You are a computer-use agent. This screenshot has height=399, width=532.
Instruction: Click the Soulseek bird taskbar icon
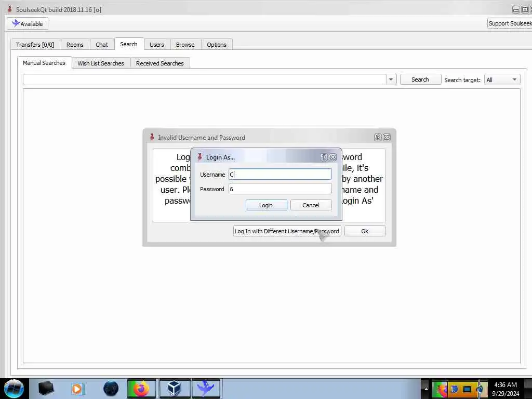[x=206, y=389]
